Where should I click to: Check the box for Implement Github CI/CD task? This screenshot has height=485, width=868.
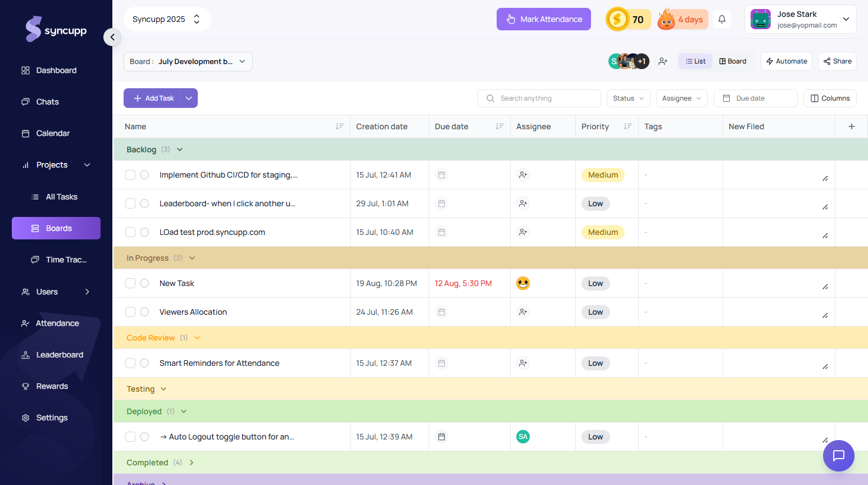(130, 175)
